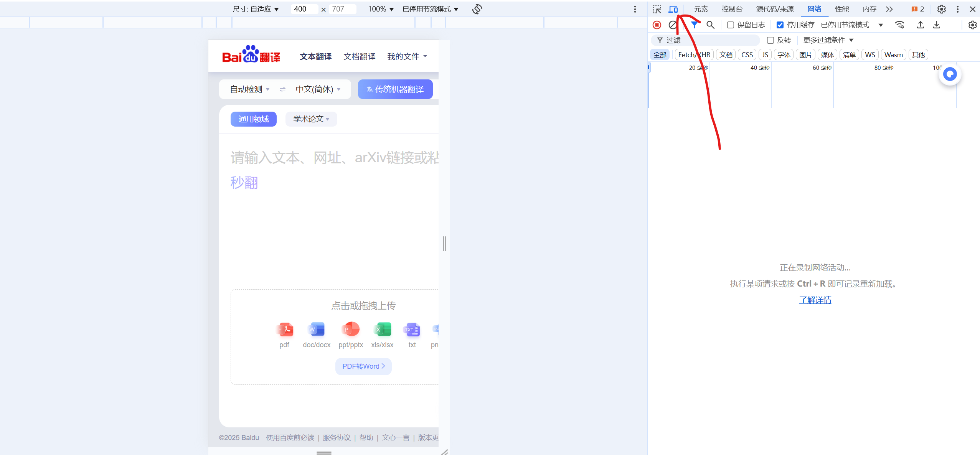The height and width of the screenshot is (455, 980).
Task: Click the rotate screen icon
Action: tap(477, 9)
